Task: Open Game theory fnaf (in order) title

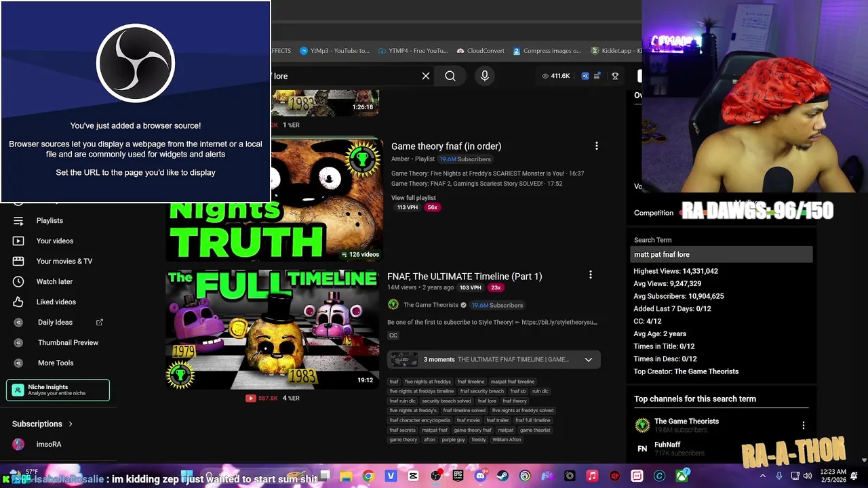Action: coord(446,146)
